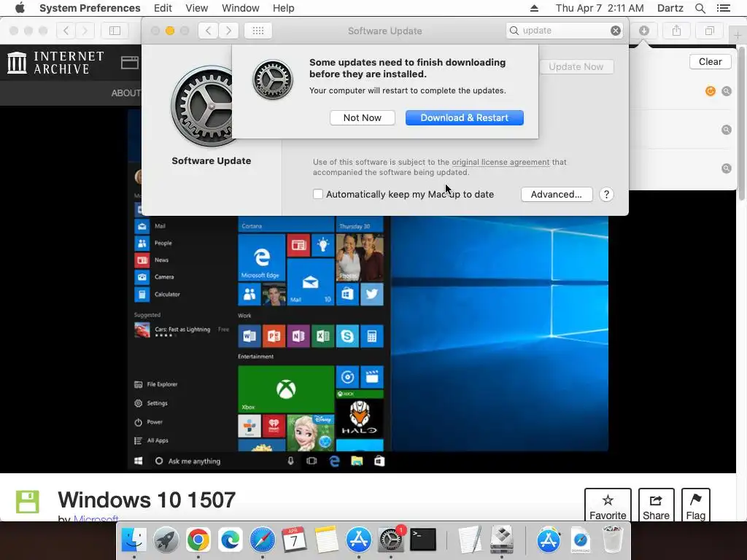Clear the 'update' search text
747x560 pixels.
[616, 31]
